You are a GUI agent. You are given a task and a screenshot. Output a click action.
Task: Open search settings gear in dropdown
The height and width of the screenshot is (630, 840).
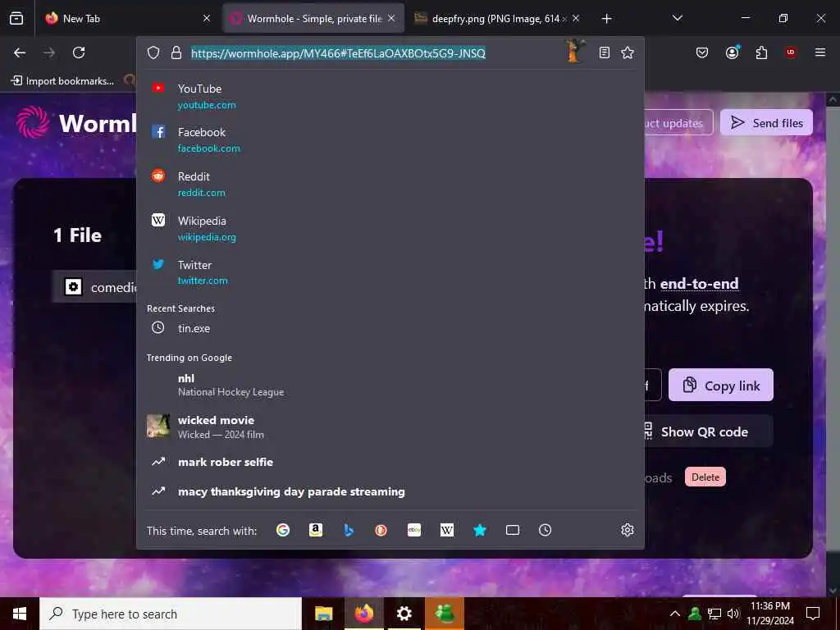[628, 530]
